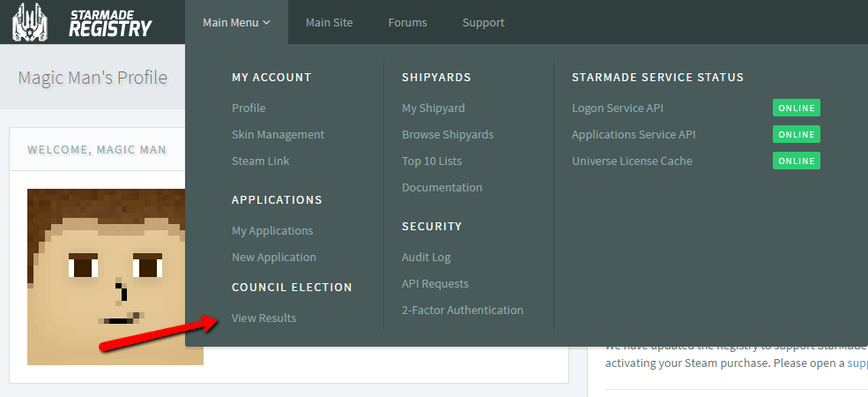Screen dimensions: 868x397
Task: Open Profile under My Account
Action: click(249, 108)
